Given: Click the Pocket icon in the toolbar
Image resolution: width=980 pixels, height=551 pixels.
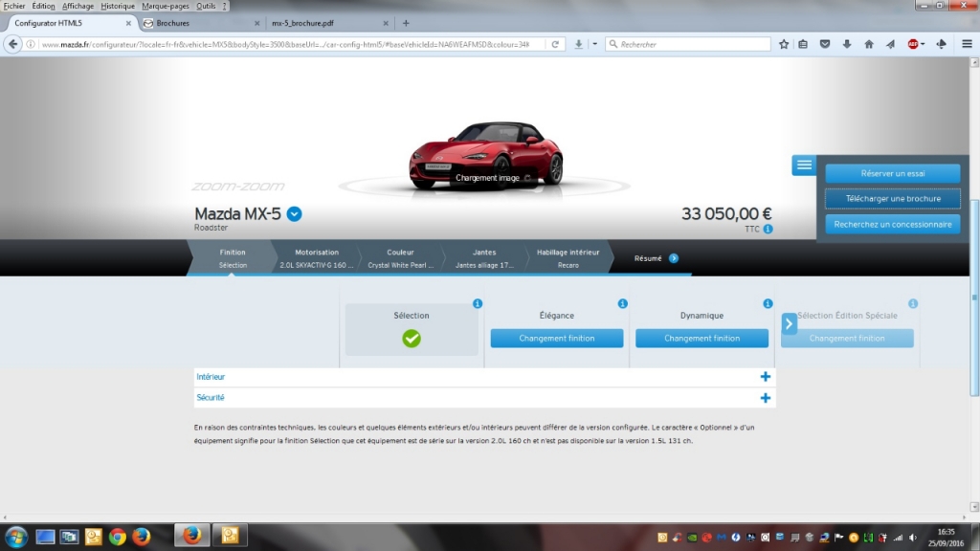Looking at the screenshot, I should (x=825, y=44).
